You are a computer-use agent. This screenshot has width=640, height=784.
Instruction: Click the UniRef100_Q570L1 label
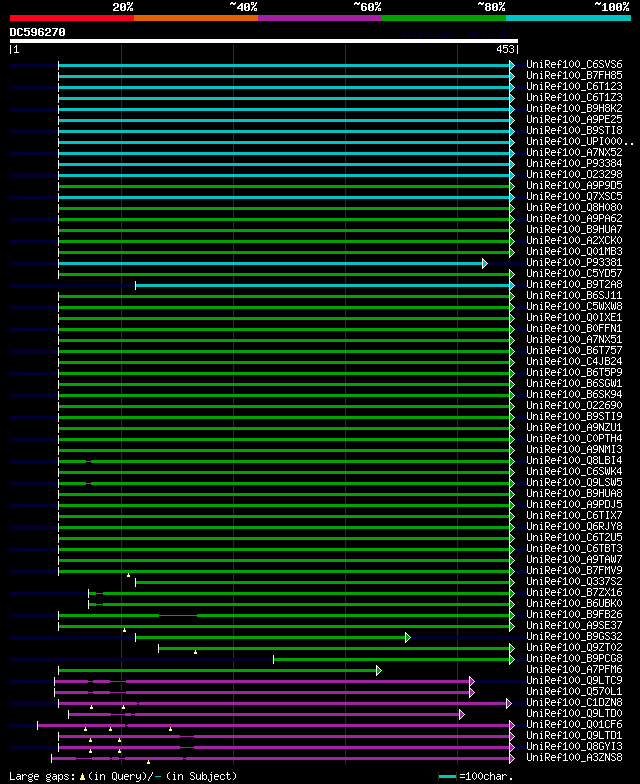click(574, 692)
